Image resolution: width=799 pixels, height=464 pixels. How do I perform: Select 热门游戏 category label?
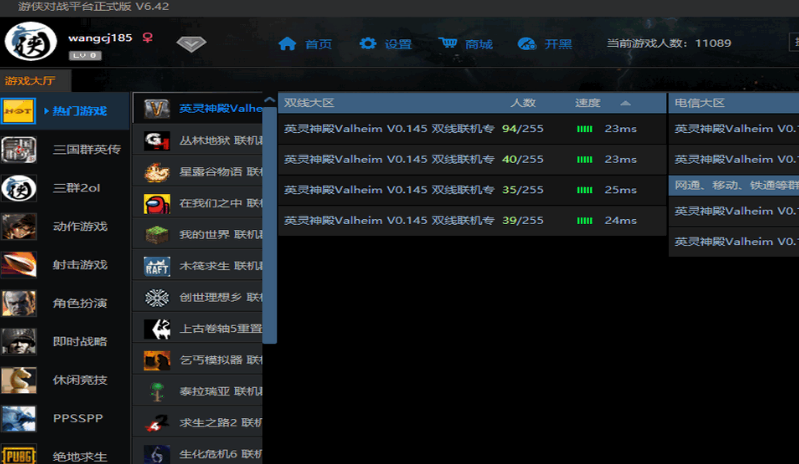79,111
